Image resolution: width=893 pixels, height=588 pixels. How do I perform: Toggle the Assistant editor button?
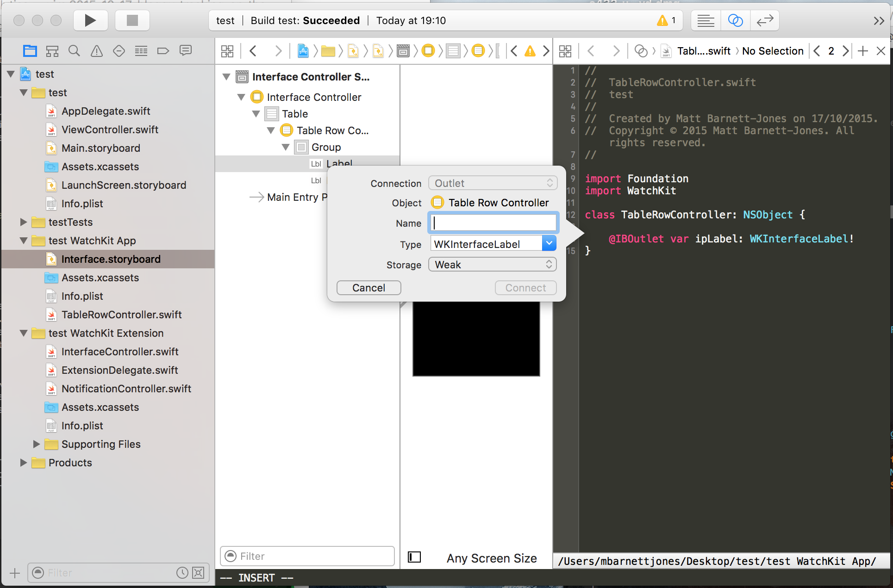coord(735,20)
